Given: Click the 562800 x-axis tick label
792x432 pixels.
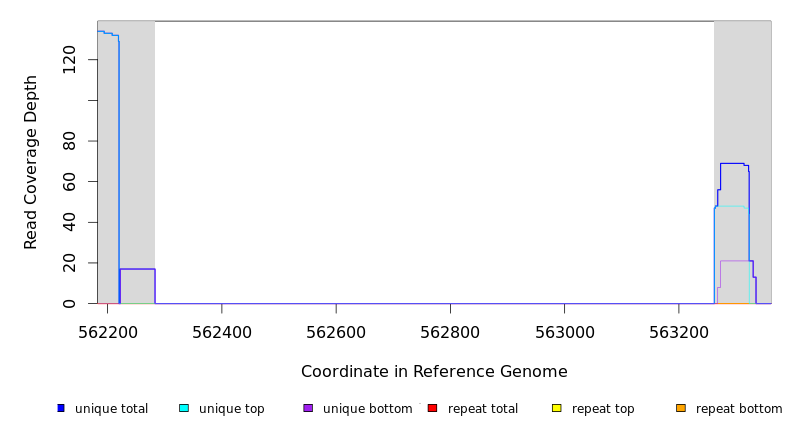Looking at the screenshot, I should pos(450,333).
